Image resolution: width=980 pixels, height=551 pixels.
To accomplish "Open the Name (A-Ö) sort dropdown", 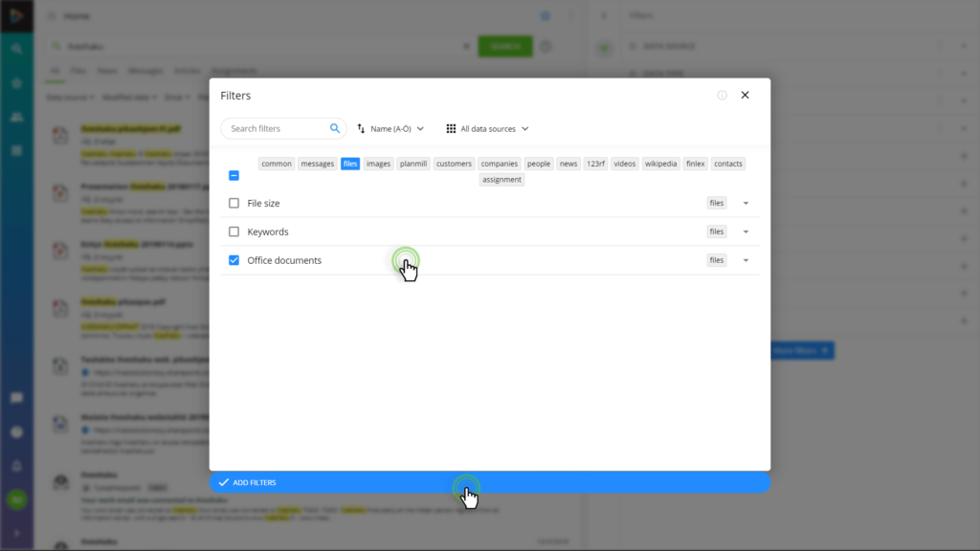I will pos(390,129).
